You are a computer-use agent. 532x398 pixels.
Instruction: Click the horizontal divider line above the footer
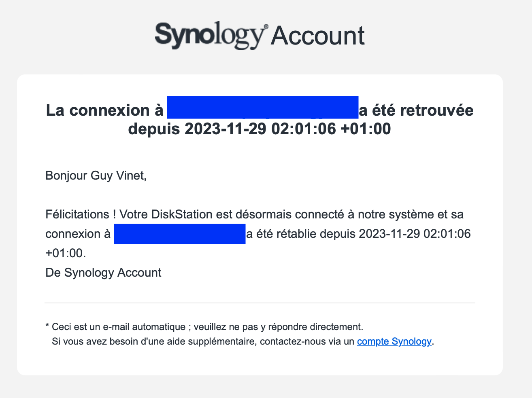260,303
